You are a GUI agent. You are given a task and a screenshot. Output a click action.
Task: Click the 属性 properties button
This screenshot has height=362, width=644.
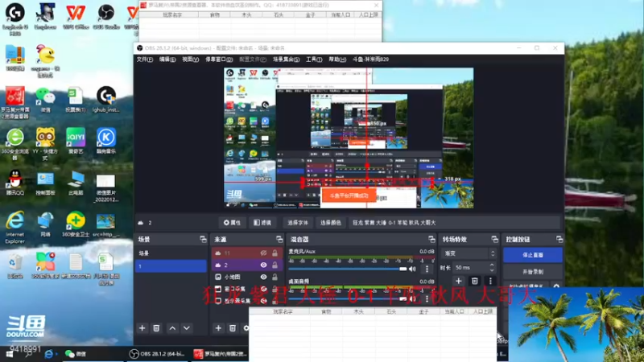point(232,223)
